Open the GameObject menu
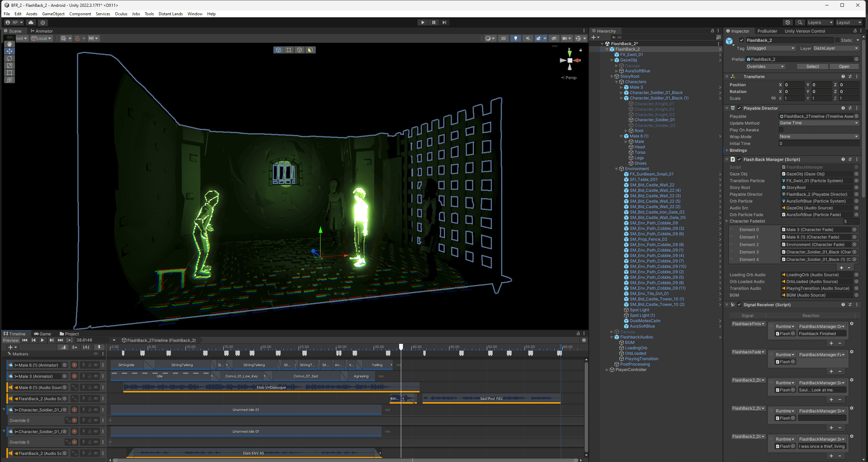The width and height of the screenshot is (868, 462). (x=53, y=14)
